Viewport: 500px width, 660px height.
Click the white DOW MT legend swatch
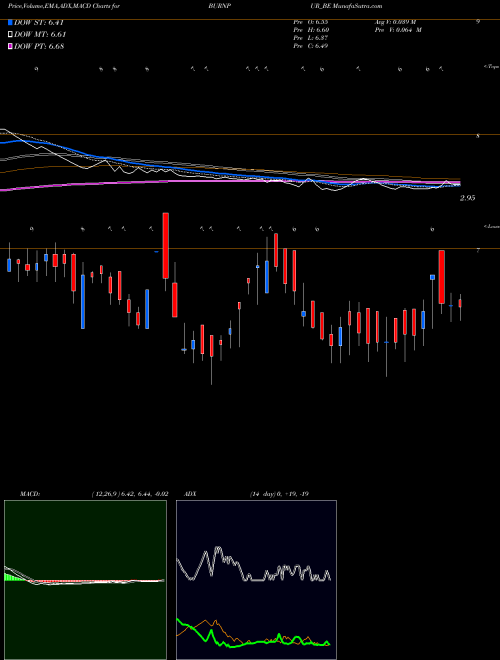click(x=11, y=35)
